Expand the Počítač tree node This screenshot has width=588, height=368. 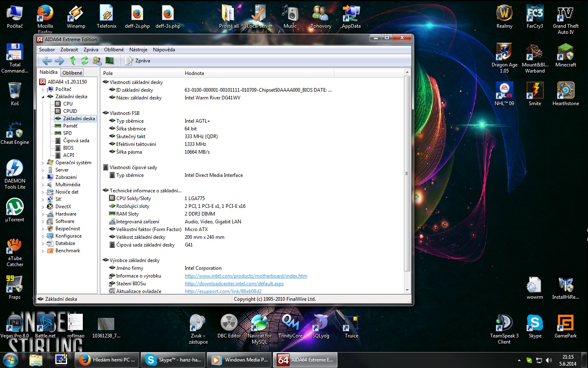(43, 89)
